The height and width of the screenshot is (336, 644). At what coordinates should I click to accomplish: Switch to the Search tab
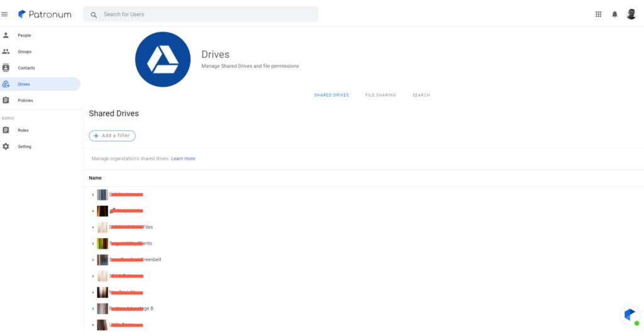tap(421, 95)
